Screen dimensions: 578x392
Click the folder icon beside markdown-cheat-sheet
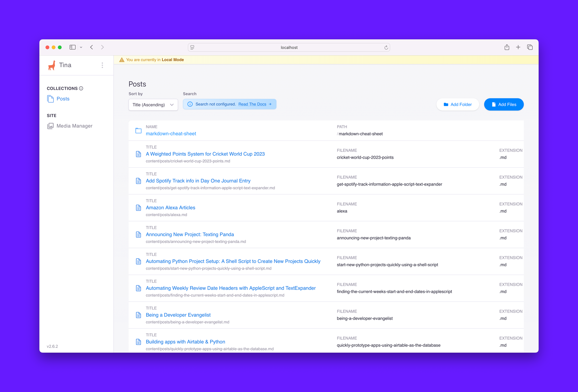click(x=138, y=130)
